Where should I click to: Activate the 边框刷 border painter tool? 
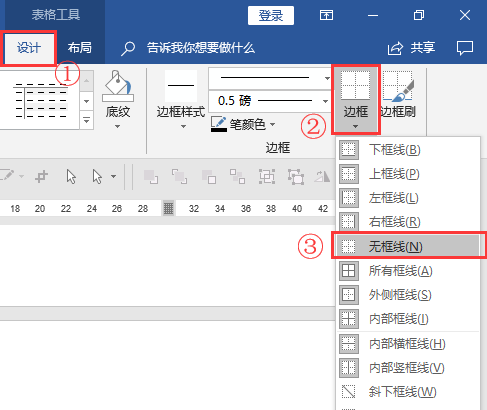(x=398, y=94)
